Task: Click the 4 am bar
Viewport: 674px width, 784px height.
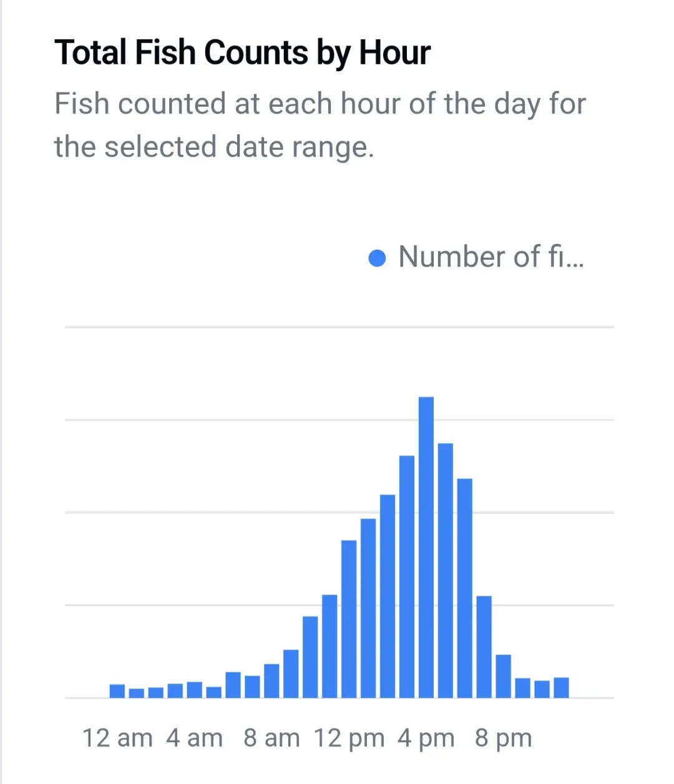Action: [195, 689]
